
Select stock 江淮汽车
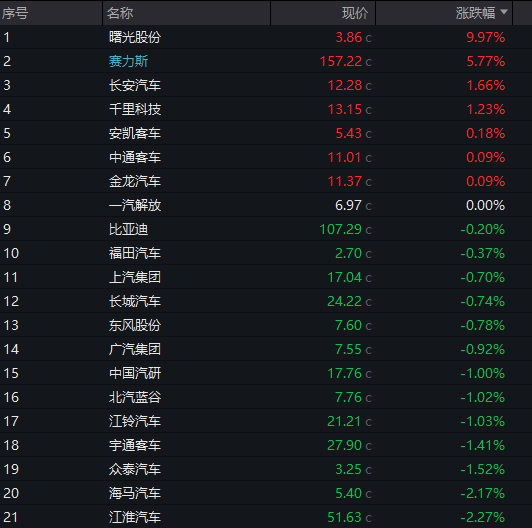(x=135, y=517)
